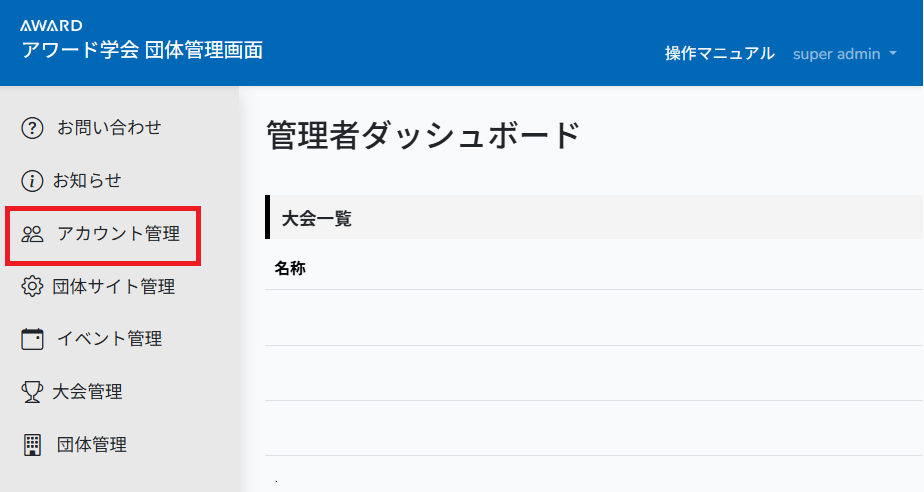Select お知らせ in the sidebar
Image resolution: width=924 pixels, height=492 pixels.
pos(87,181)
